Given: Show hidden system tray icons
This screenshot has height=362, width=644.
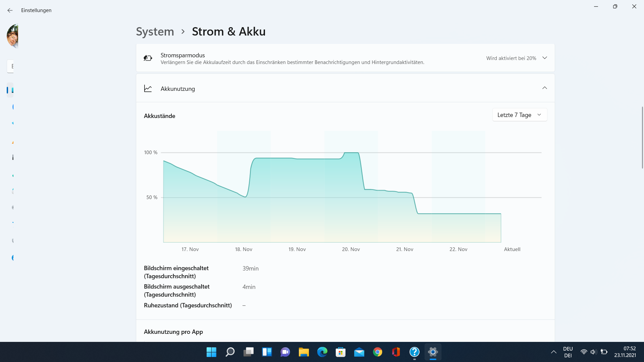Looking at the screenshot, I should coord(554,352).
